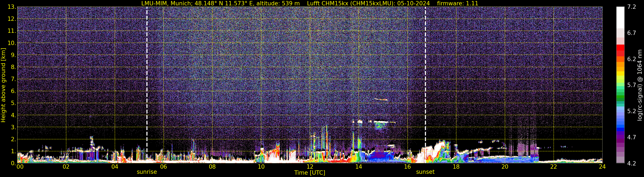This screenshot has width=644, height=177.
Task: Click the 'sunrise' label below the axis
Action: 147,172
